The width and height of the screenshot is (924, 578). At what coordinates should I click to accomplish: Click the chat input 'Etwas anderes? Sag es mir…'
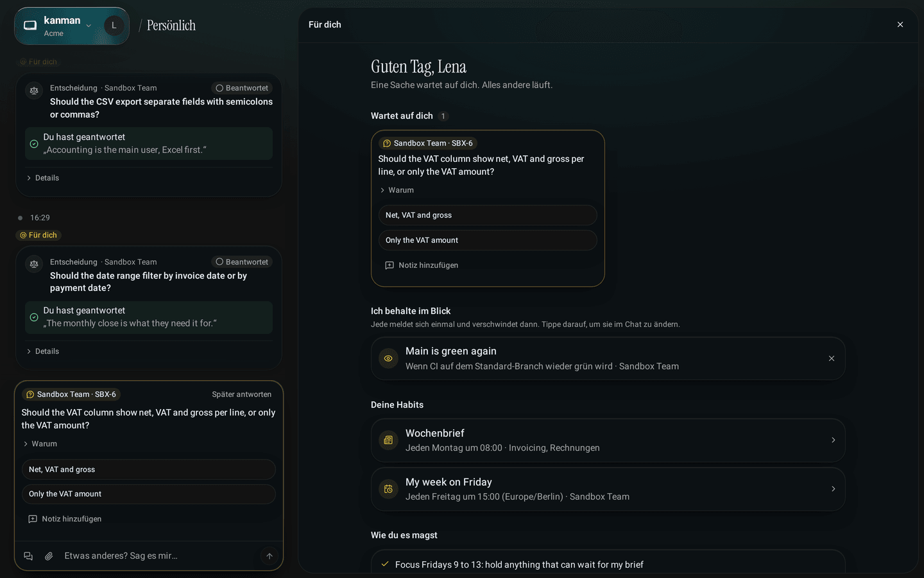(159, 556)
